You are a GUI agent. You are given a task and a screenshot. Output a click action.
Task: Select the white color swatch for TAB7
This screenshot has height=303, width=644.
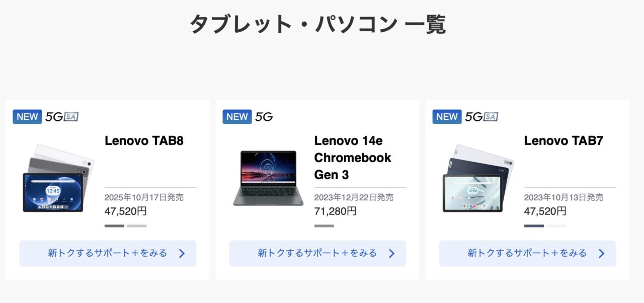tap(556, 226)
